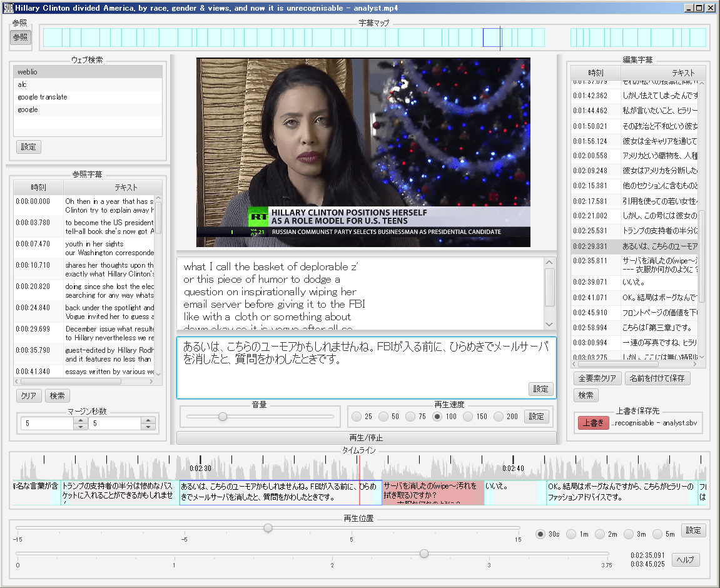The width and height of the screenshot is (720, 588).
Task: Click 再生/停止 play/stop button
Action: 366,438
